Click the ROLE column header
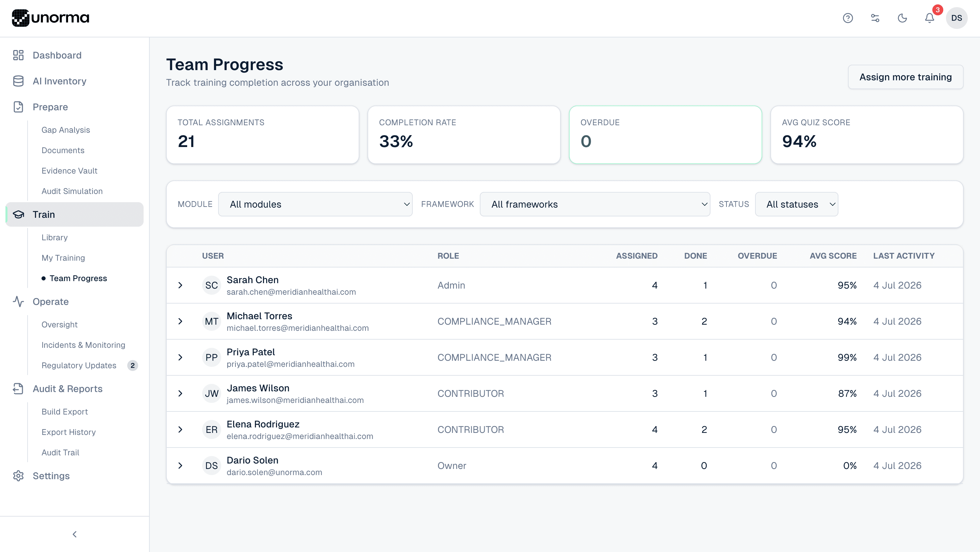980x552 pixels. pyautogui.click(x=448, y=256)
